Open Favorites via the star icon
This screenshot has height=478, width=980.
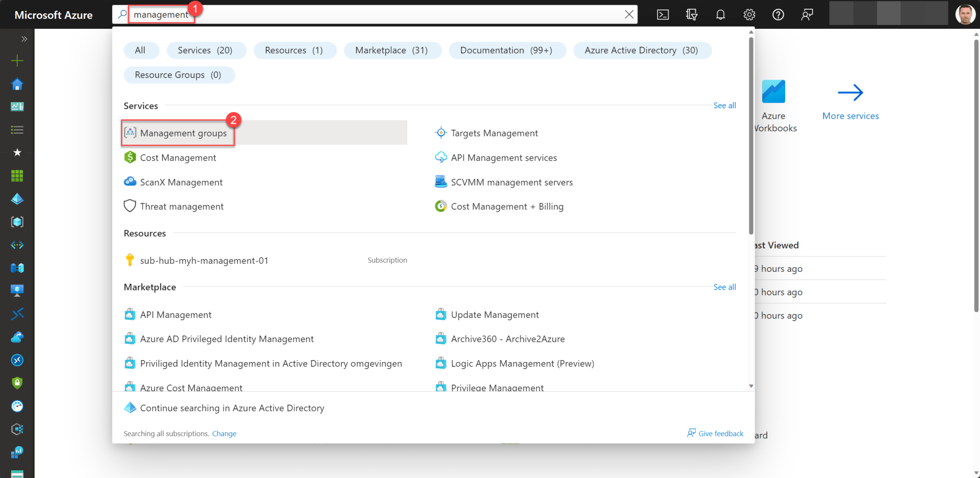tap(17, 152)
